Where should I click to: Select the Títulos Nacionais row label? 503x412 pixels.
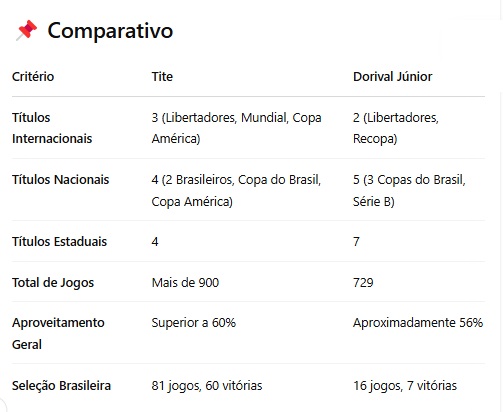(60, 180)
